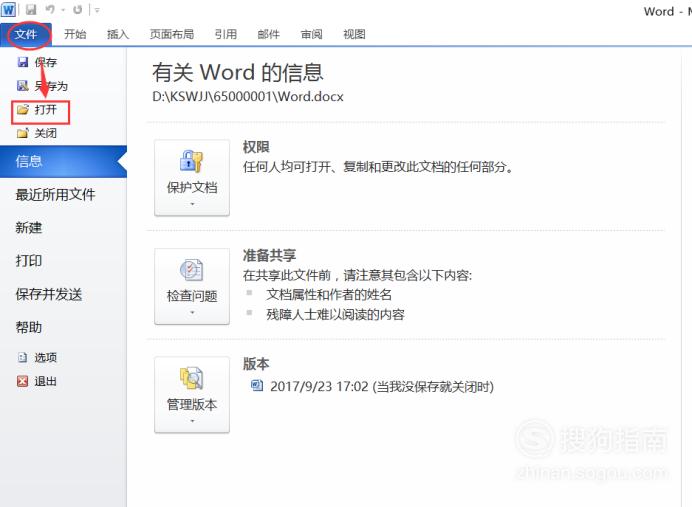692x507 pixels.
Task: Click the 准备共享 heading
Action: point(269,255)
